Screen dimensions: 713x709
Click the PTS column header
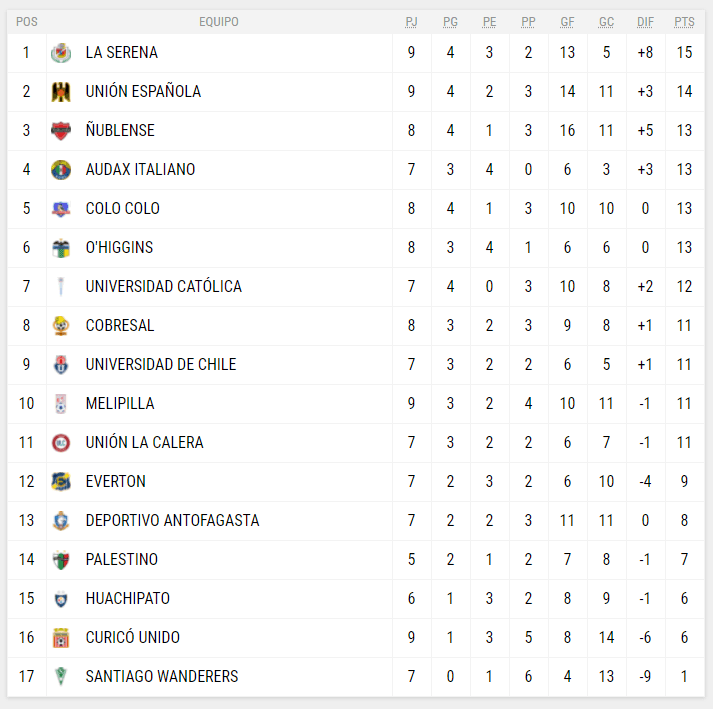pyautogui.click(x=684, y=22)
